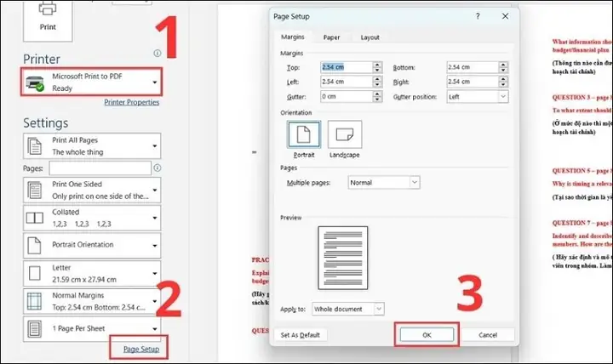
Task: Increase the Right margin with up arrow
Action: point(503,79)
